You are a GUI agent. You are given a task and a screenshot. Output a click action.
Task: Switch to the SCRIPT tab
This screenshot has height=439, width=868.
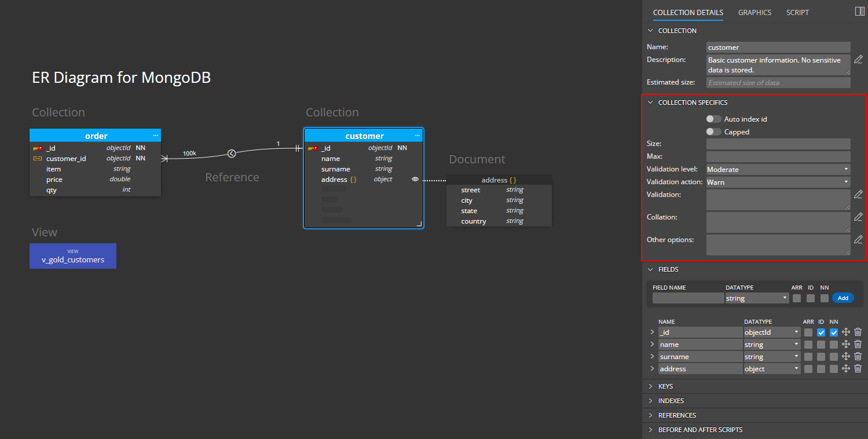coord(797,13)
